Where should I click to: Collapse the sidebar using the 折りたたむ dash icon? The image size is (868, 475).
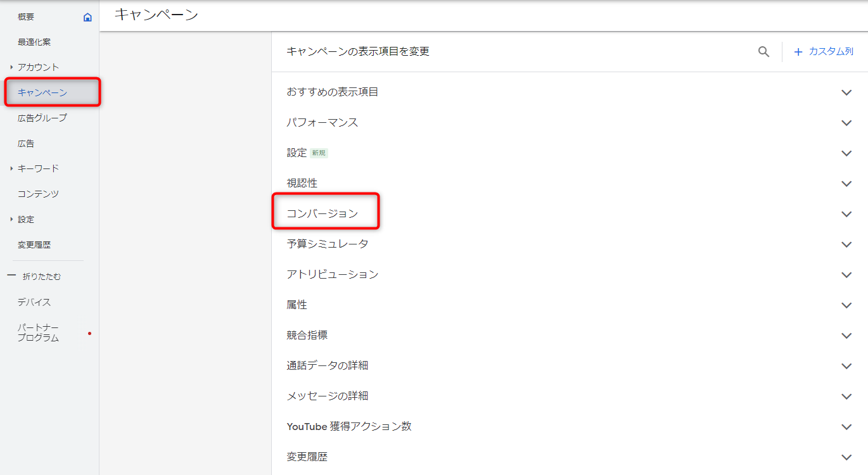[x=11, y=276]
